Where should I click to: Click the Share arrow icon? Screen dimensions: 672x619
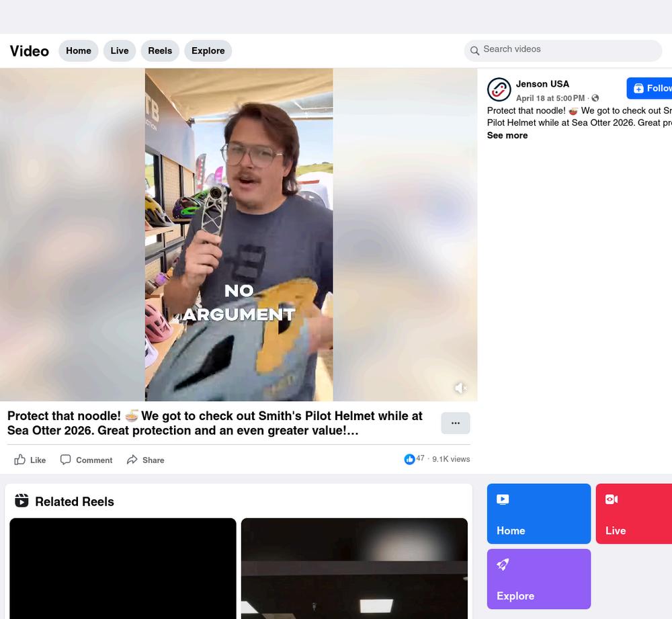click(132, 460)
